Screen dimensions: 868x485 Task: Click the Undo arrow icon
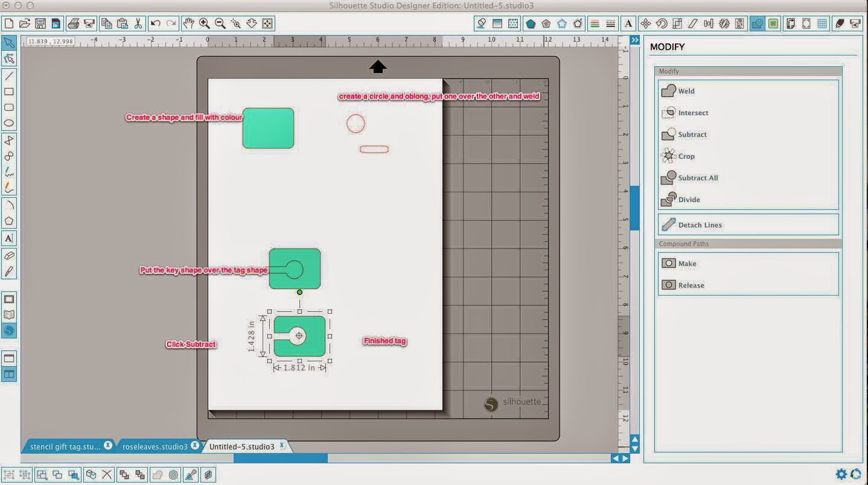(x=156, y=24)
